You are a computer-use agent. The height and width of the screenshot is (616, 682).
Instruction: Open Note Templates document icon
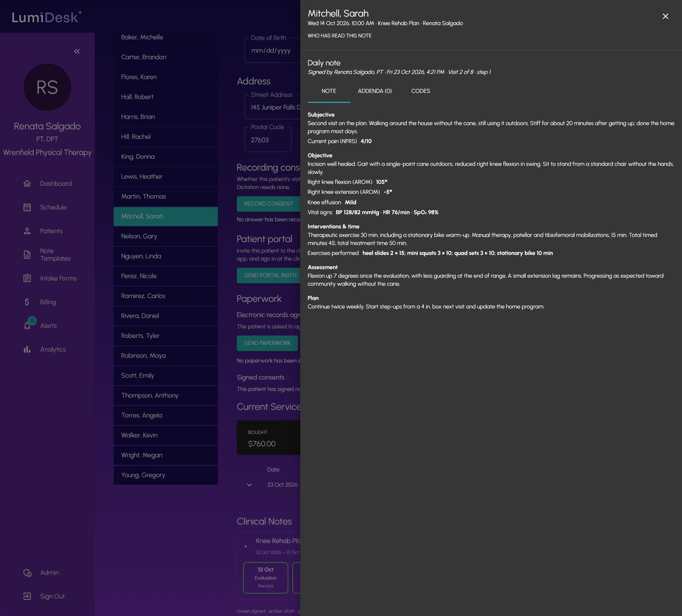point(27,254)
